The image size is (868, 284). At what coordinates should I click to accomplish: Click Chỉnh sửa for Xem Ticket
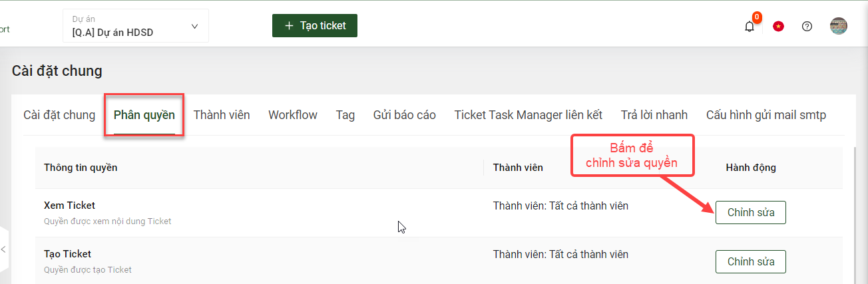(x=751, y=213)
